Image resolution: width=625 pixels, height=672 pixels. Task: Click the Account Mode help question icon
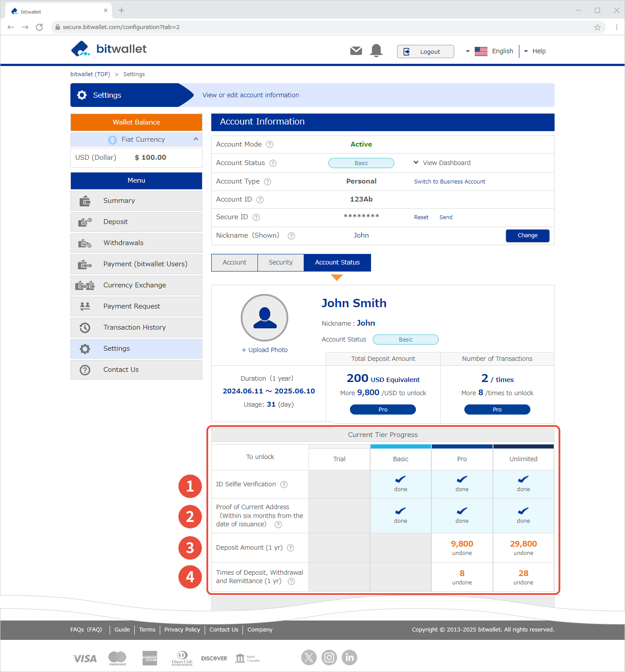(270, 144)
